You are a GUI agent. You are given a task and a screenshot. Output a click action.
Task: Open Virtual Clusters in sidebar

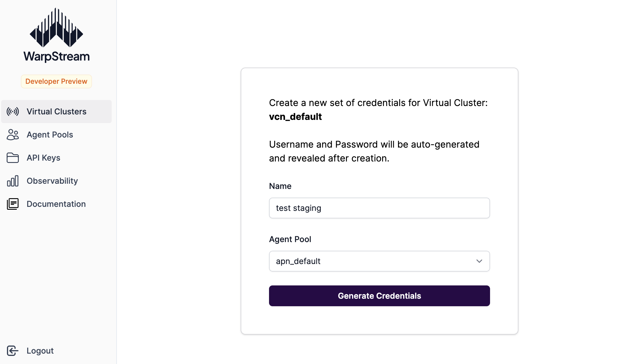[56, 112]
